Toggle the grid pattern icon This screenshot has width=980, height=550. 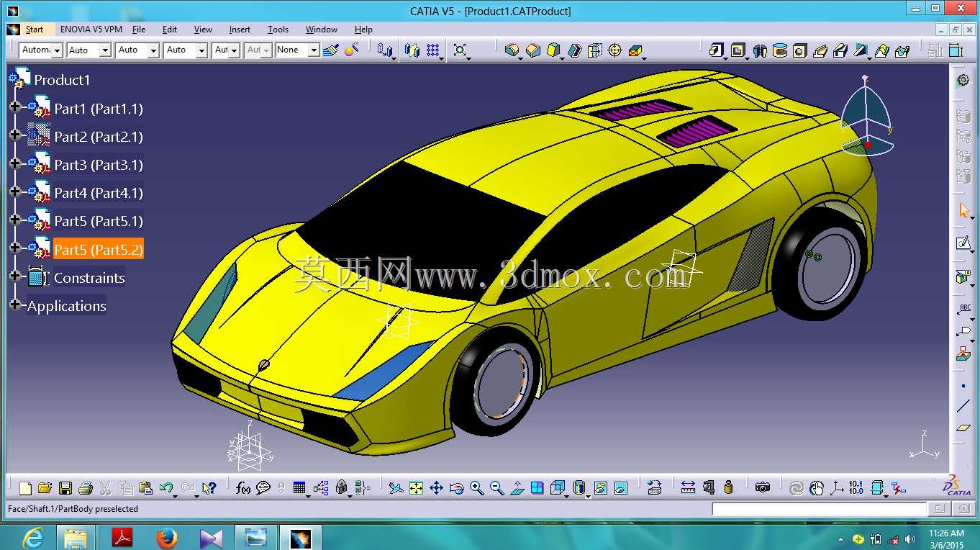click(x=432, y=50)
